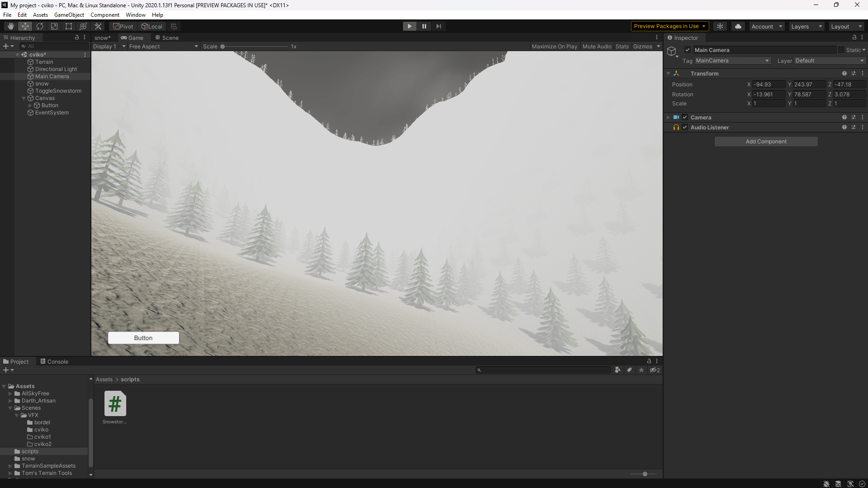Open the Window menu
Image resolution: width=868 pixels, height=488 pixels.
(x=136, y=14)
